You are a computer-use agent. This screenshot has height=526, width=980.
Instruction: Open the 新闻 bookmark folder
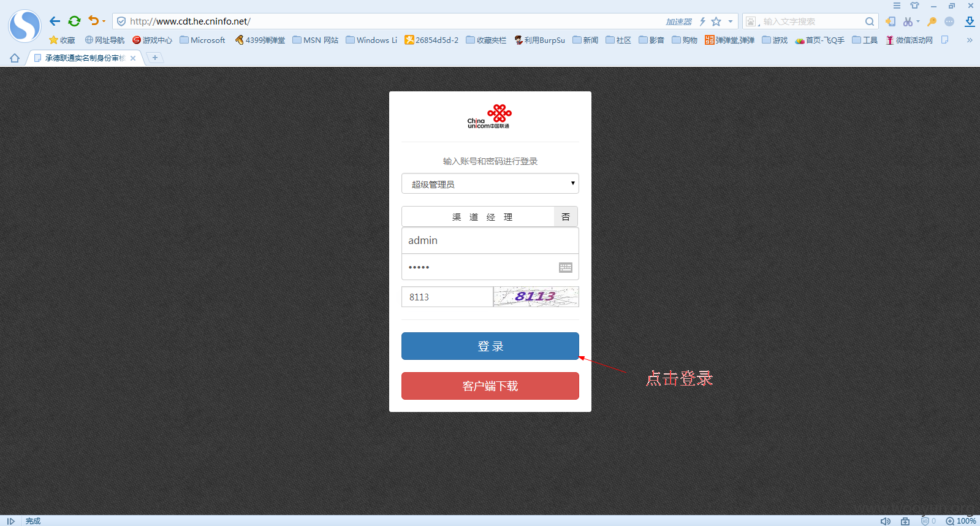[585, 40]
